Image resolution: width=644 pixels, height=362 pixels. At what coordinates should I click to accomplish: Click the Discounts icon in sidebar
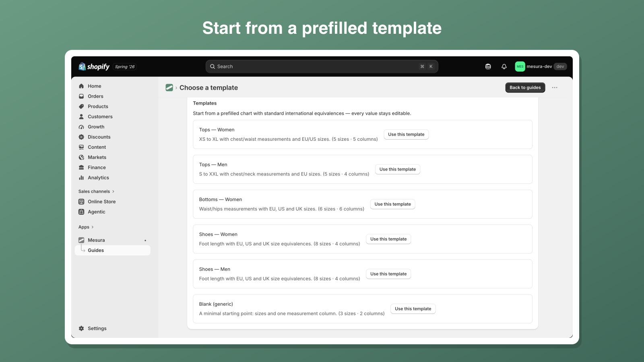pyautogui.click(x=81, y=137)
